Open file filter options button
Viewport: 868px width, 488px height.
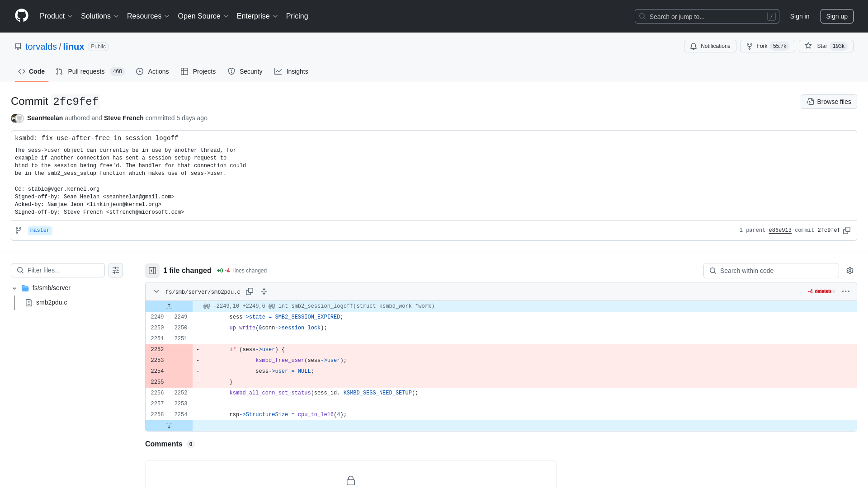pyautogui.click(x=116, y=270)
